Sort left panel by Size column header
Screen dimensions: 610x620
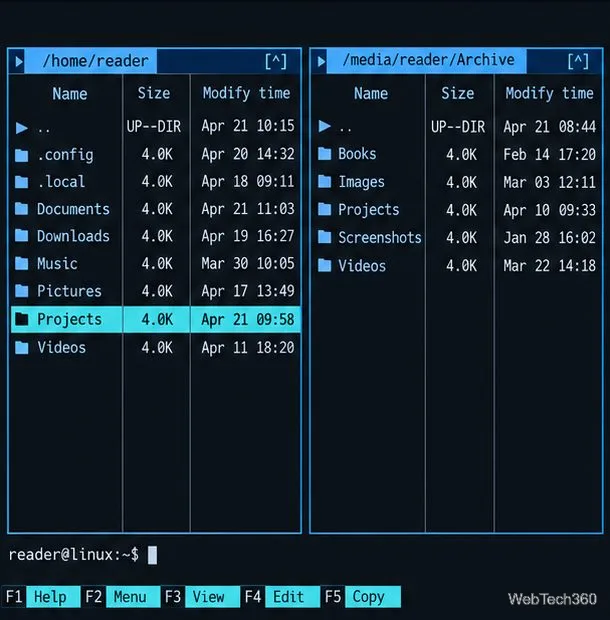[x=154, y=94]
